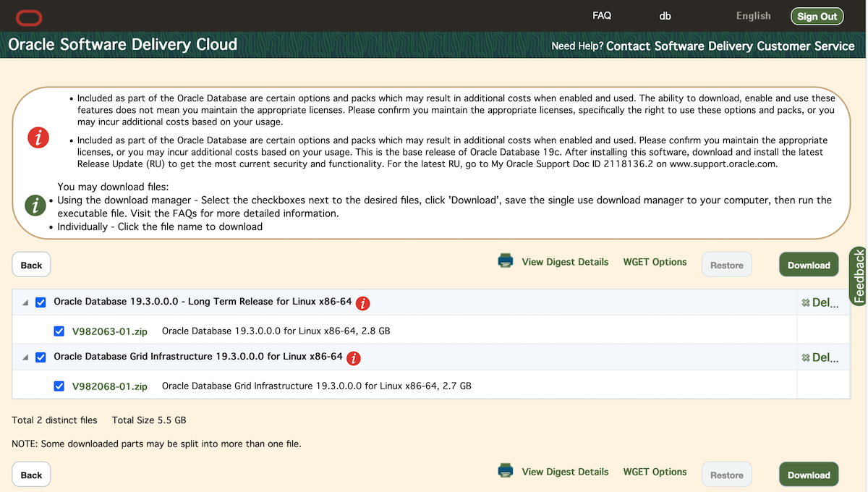
Task: Click the top printer icon for digest details
Action: coord(506,261)
